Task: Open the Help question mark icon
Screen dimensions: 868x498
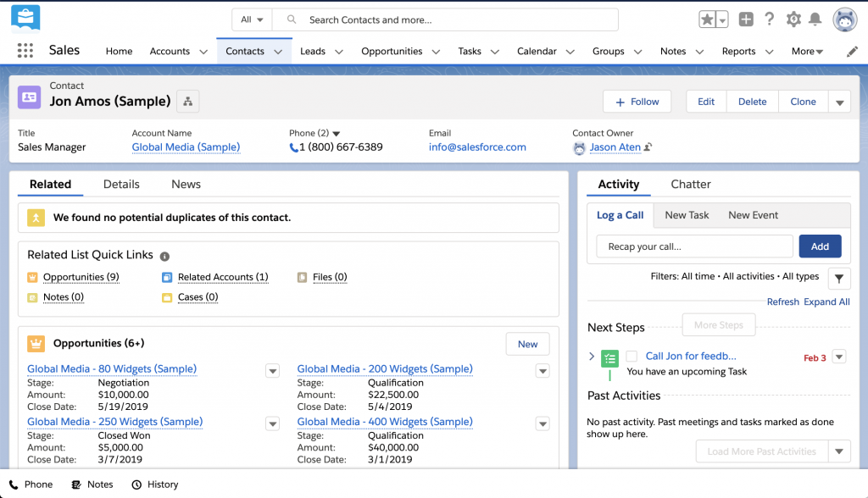Action: tap(770, 19)
